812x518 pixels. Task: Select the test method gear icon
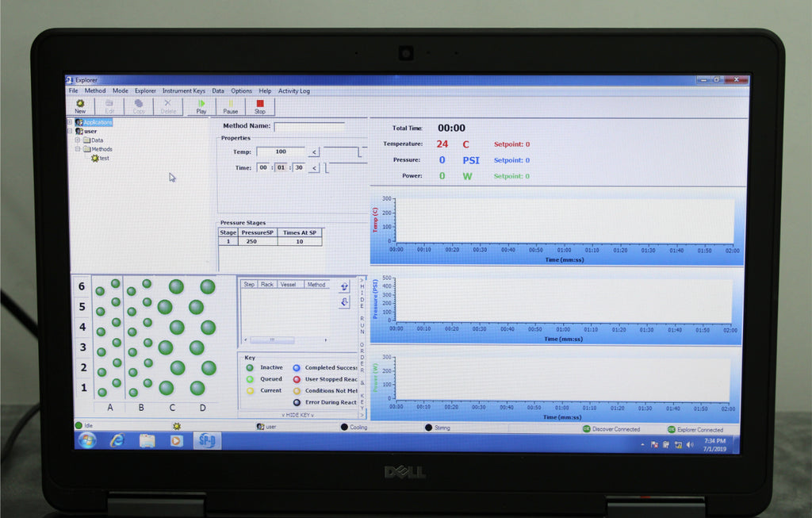pyautogui.click(x=95, y=158)
